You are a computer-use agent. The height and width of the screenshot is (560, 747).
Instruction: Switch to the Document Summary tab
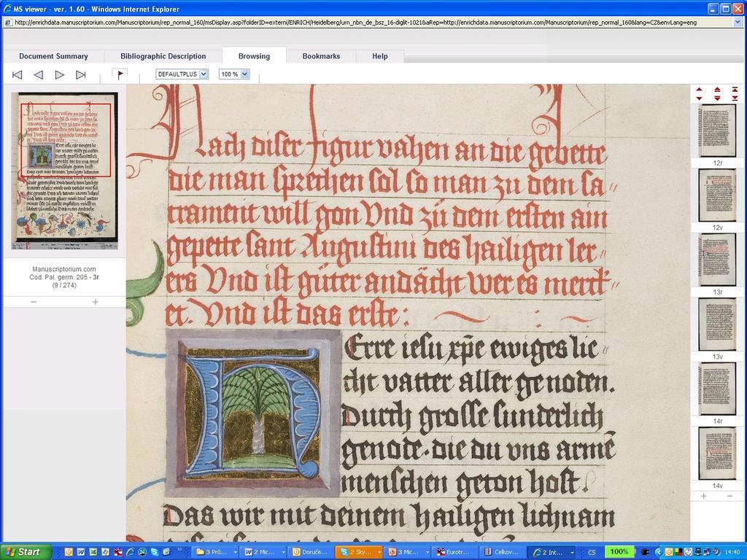tap(53, 56)
